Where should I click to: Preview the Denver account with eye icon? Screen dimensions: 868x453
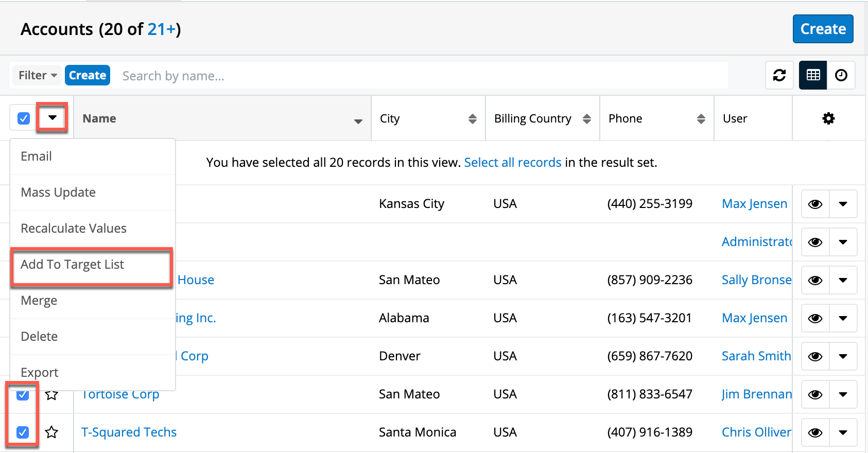(815, 356)
